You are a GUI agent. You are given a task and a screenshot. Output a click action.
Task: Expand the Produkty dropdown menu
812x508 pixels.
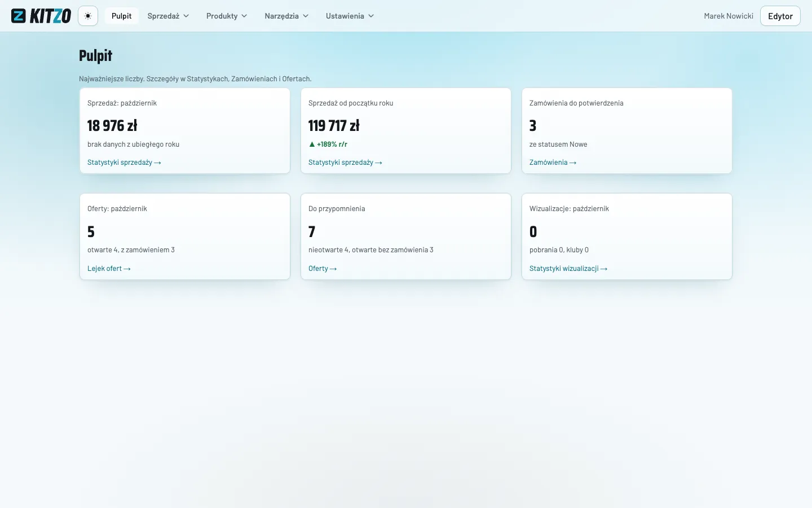click(227, 16)
